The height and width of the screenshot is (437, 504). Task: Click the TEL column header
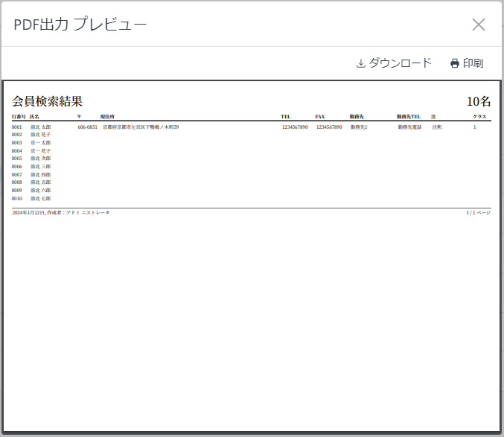285,117
